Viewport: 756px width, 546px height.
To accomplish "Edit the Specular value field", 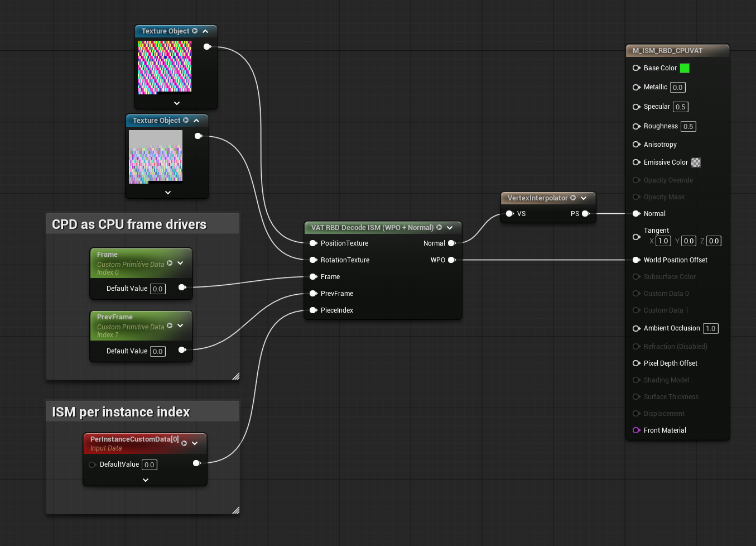I will point(681,107).
